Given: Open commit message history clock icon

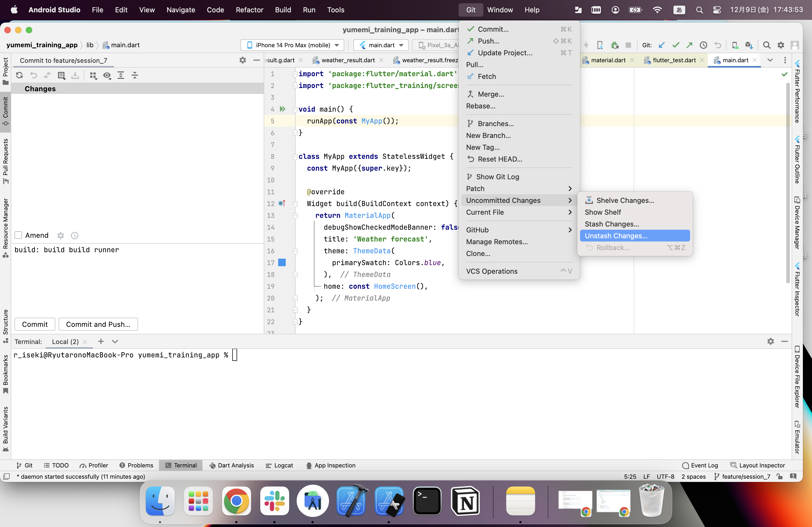Looking at the screenshot, I should (x=74, y=236).
